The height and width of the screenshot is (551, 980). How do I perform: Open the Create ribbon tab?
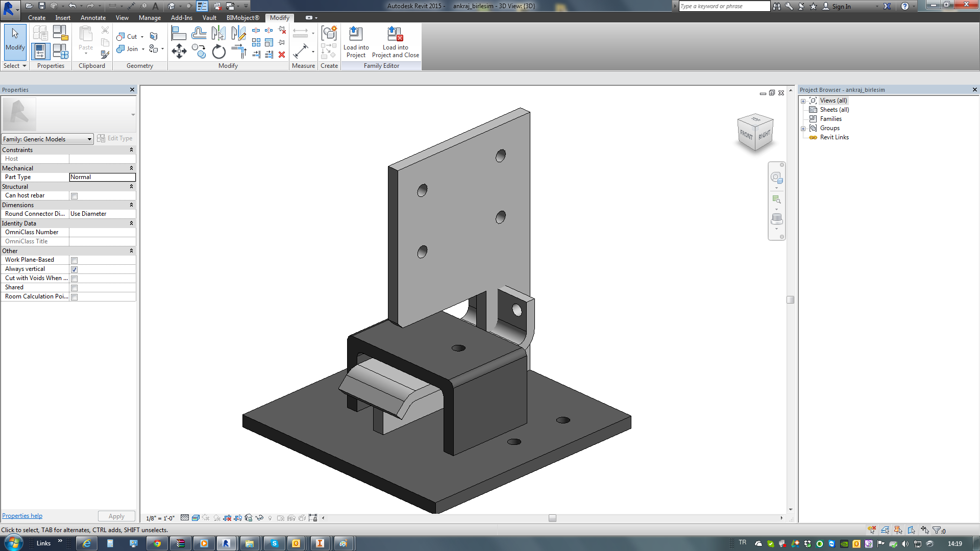point(37,18)
